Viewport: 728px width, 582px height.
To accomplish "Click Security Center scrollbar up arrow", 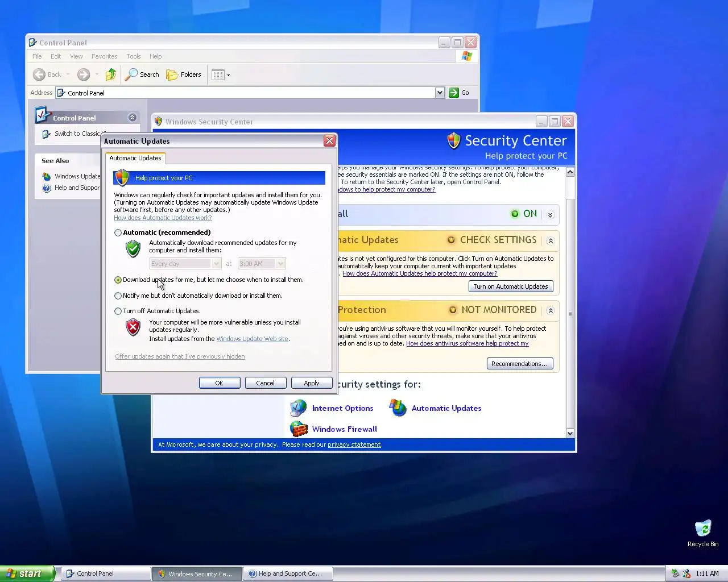I will (570, 172).
